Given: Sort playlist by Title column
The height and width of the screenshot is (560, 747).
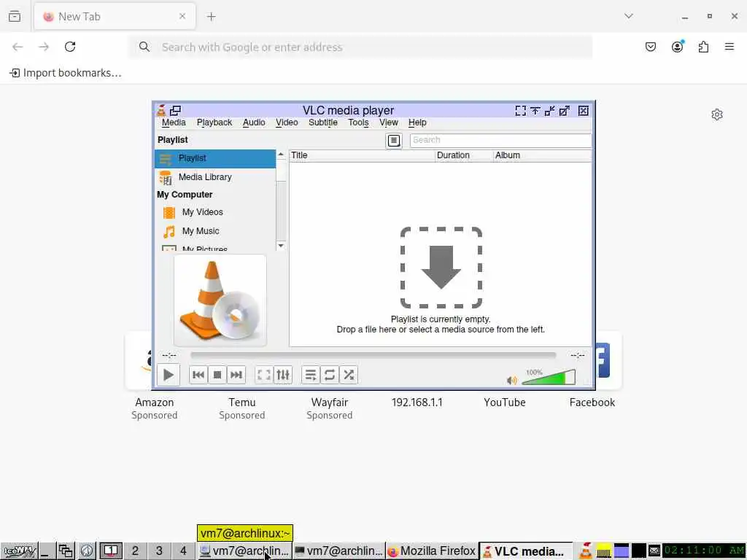Looking at the screenshot, I should pyautogui.click(x=362, y=156).
